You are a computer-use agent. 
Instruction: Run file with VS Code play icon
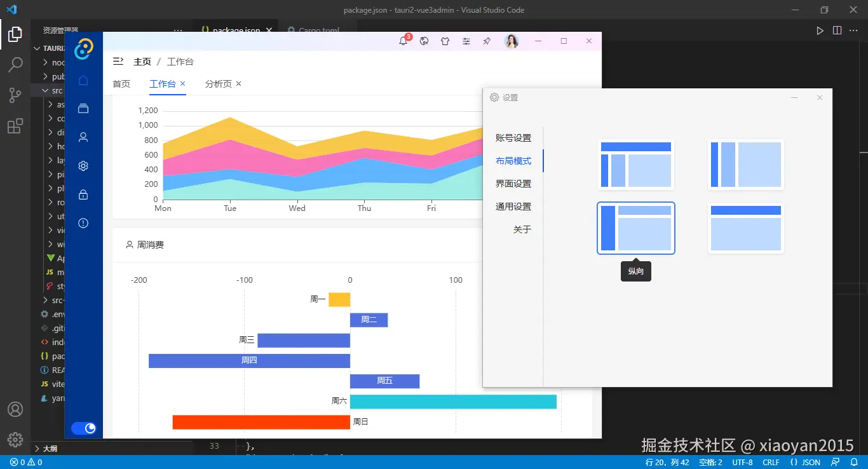pyautogui.click(x=820, y=31)
